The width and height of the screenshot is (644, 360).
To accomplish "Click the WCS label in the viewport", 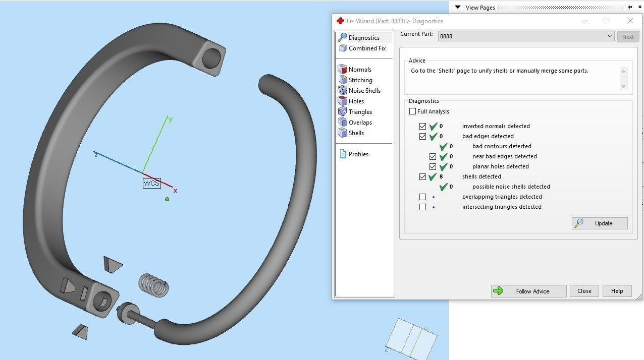I will [x=151, y=183].
